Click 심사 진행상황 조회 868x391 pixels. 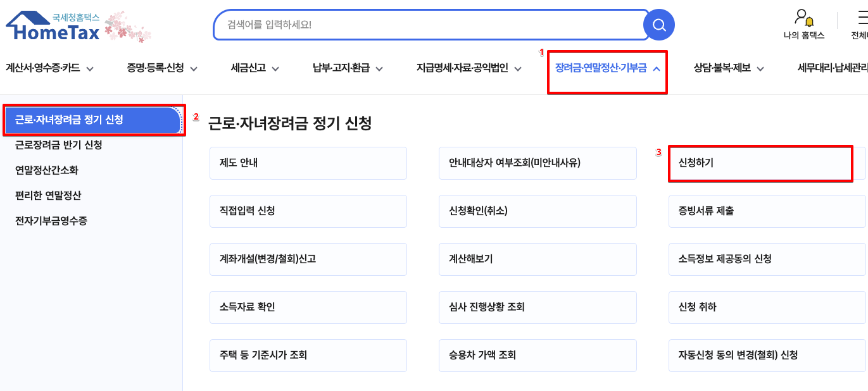tap(538, 307)
